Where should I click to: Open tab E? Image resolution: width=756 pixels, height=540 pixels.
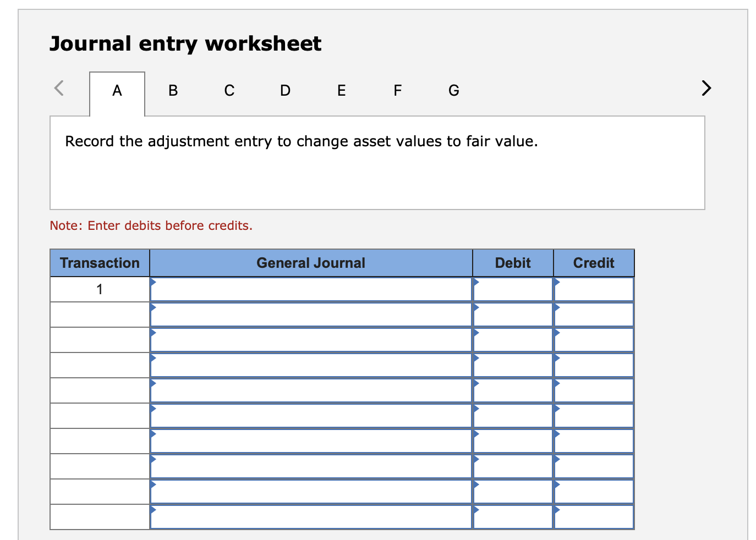(x=341, y=91)
